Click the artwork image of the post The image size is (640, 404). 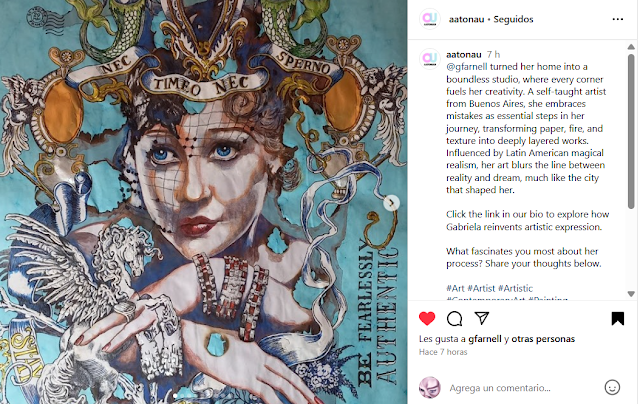click(203, 202)
